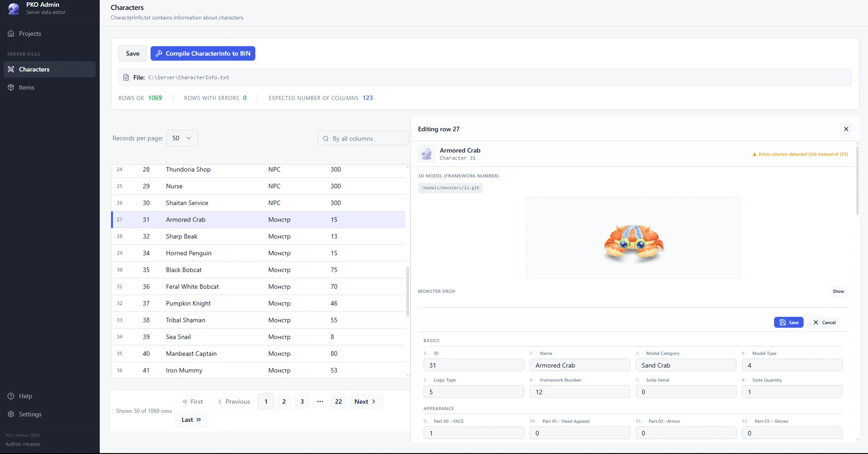Screen dimensions: 868x454
Task: Select page 22 in pagination
Action: coord(338,402)
